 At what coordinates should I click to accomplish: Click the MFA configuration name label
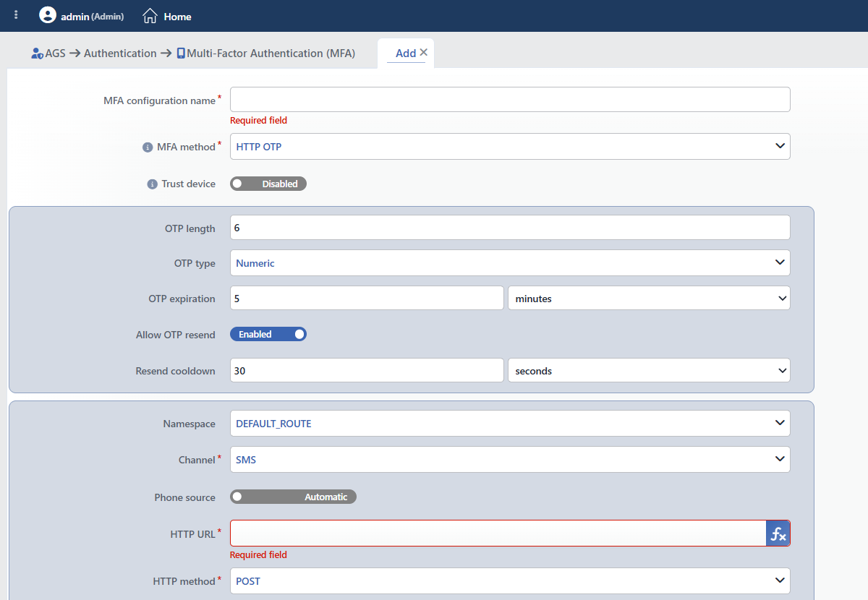pos(160,101)
